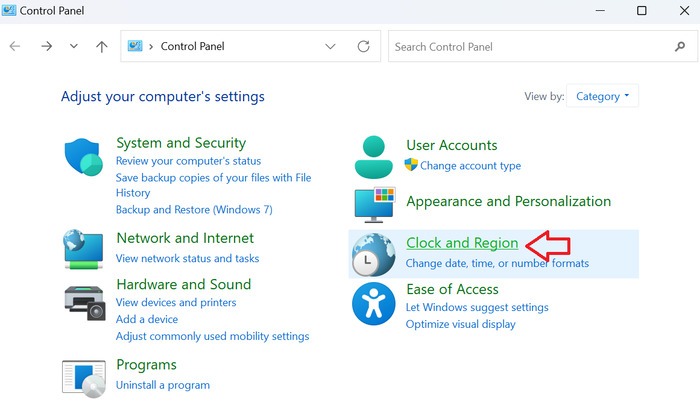This screenshot has height=408, width=700.
Task: Open Backup and Restore (Windows 7)
Action: point(194,210)
